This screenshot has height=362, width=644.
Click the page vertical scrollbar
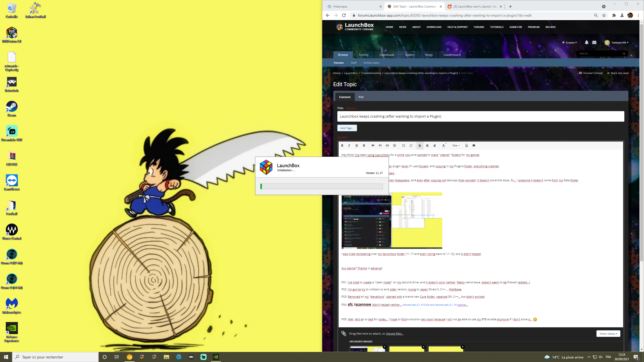pos(641,143)
